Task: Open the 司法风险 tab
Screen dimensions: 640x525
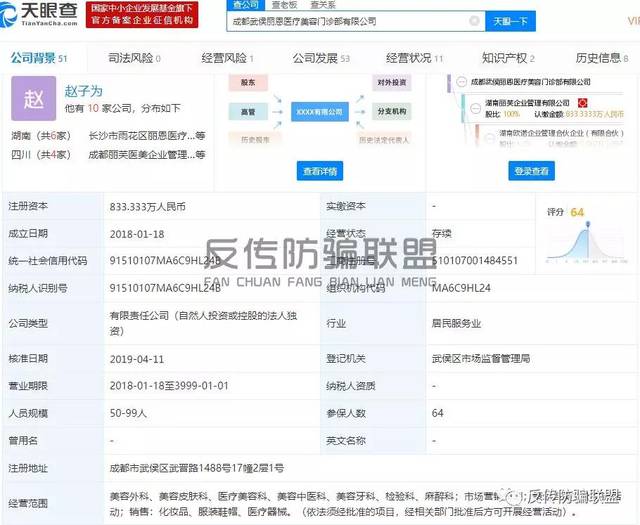Action: tap(134, 58)
